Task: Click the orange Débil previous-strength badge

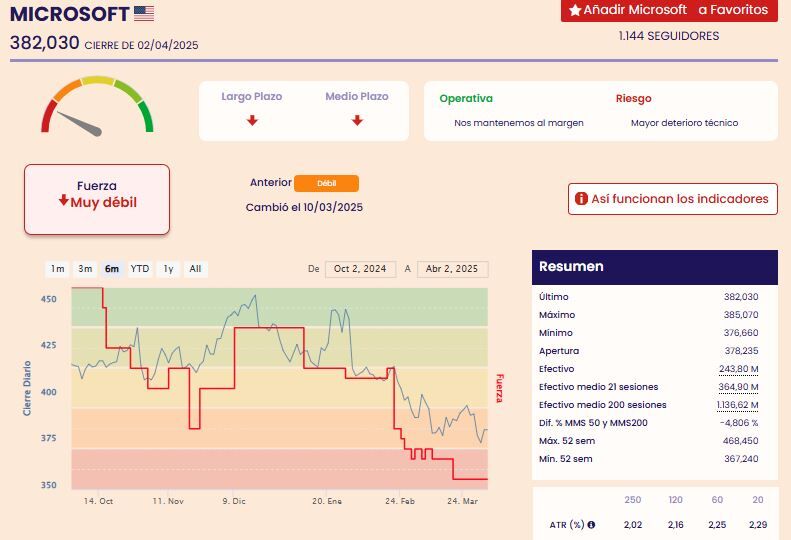Action: tap(326, 183)
